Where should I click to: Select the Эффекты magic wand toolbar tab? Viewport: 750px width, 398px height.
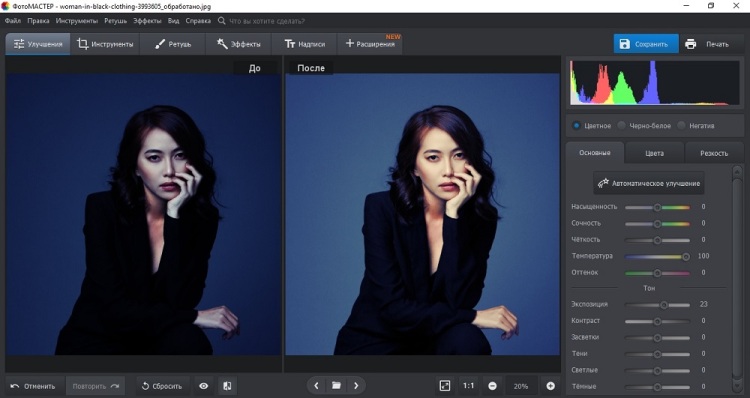pyautogui.click(x=239, y=44)
